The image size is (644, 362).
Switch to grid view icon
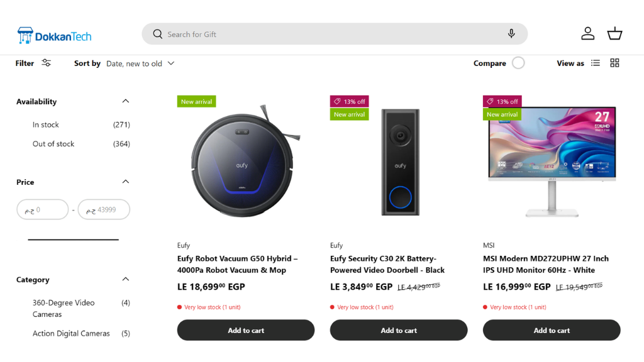615,63
